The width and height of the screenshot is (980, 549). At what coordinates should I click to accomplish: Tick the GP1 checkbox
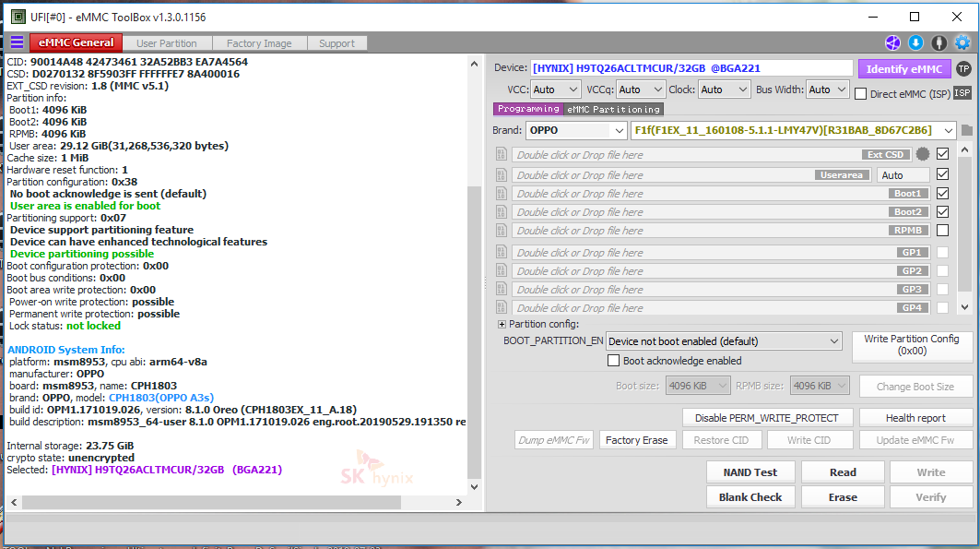942,252
